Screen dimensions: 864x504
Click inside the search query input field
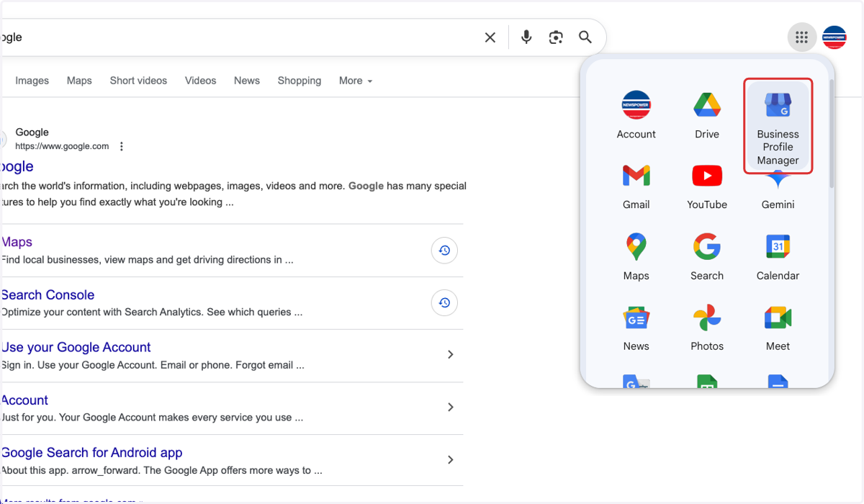coord(238,37)
